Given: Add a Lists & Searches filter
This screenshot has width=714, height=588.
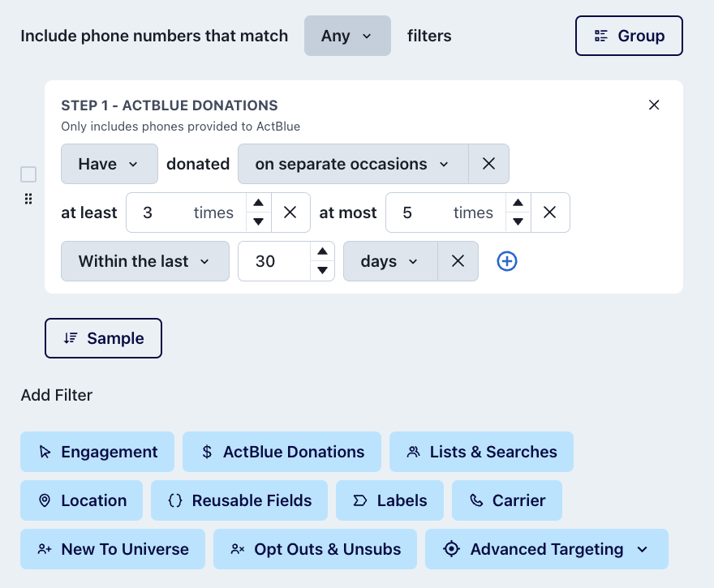Looking at the screenshot, I should click(481, 452).
